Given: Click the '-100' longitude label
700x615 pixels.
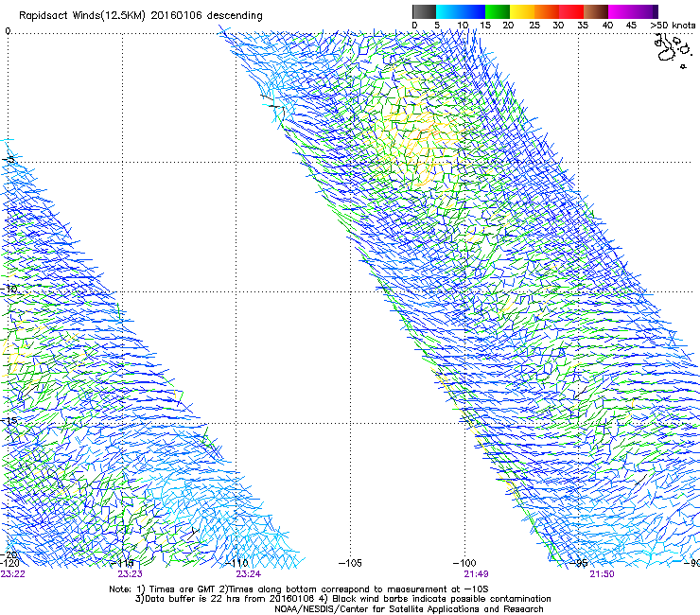Looking at the screenshot, I should coord(464,563).
